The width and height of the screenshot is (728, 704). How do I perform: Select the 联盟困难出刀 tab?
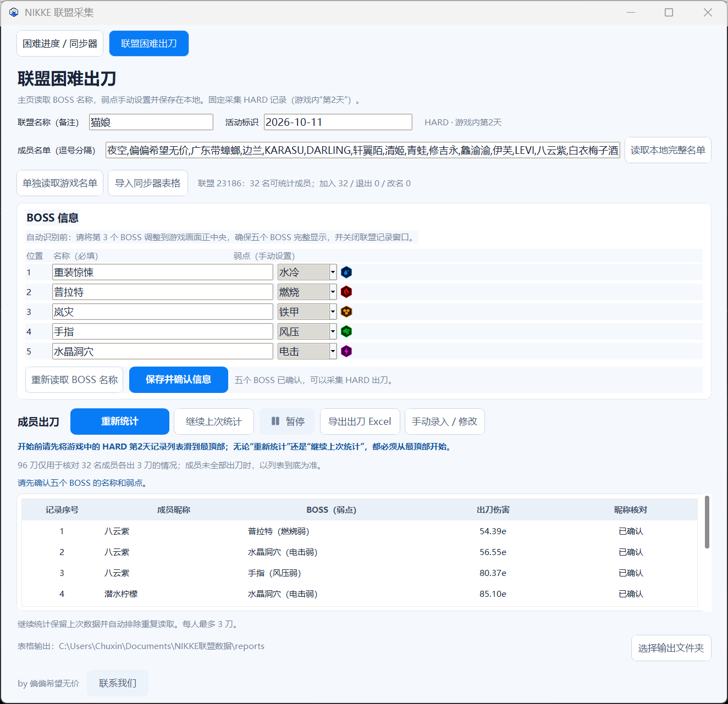click(149, 43)
